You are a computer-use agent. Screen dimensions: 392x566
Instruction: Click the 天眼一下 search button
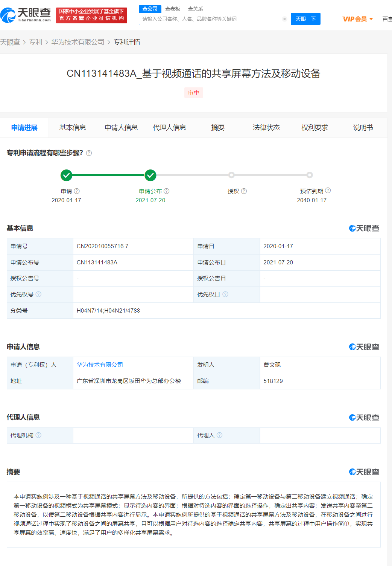point(305,19)
